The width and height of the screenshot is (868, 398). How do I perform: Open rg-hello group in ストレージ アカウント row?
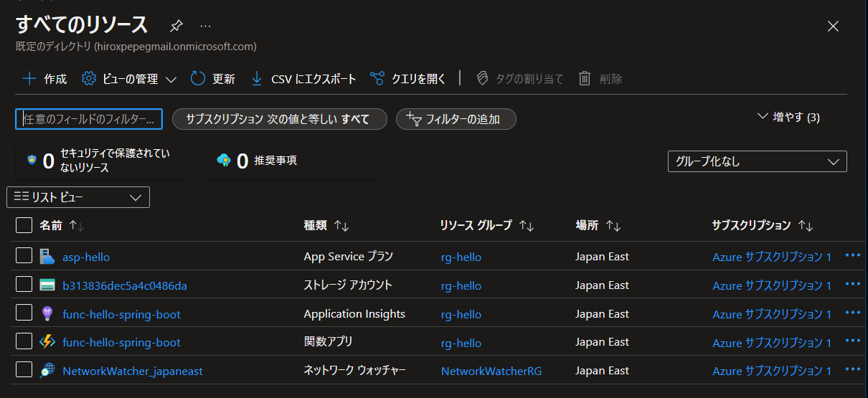461,285
